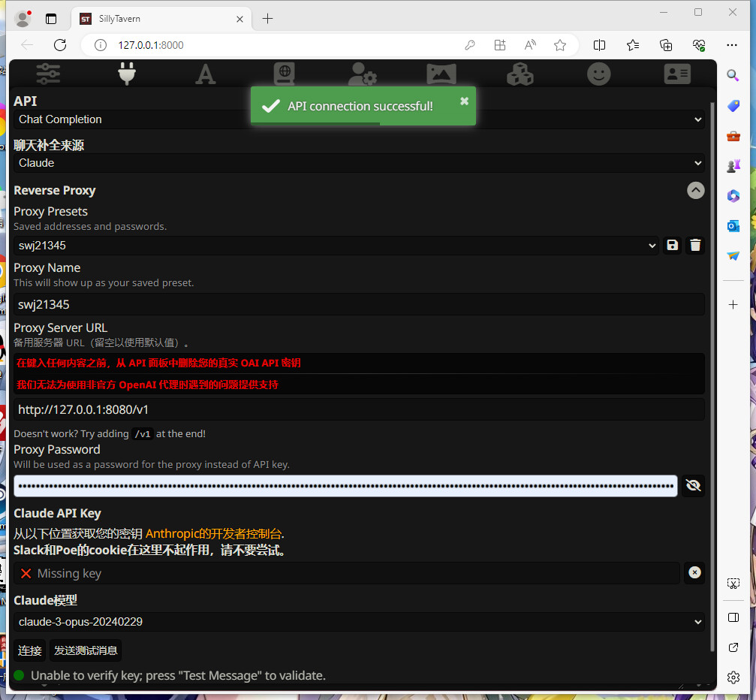Image resolution: width=756 pixels, height=700 pixels.
Task: Collapse the Reverse Proxy section
Action: click(696, 190)
